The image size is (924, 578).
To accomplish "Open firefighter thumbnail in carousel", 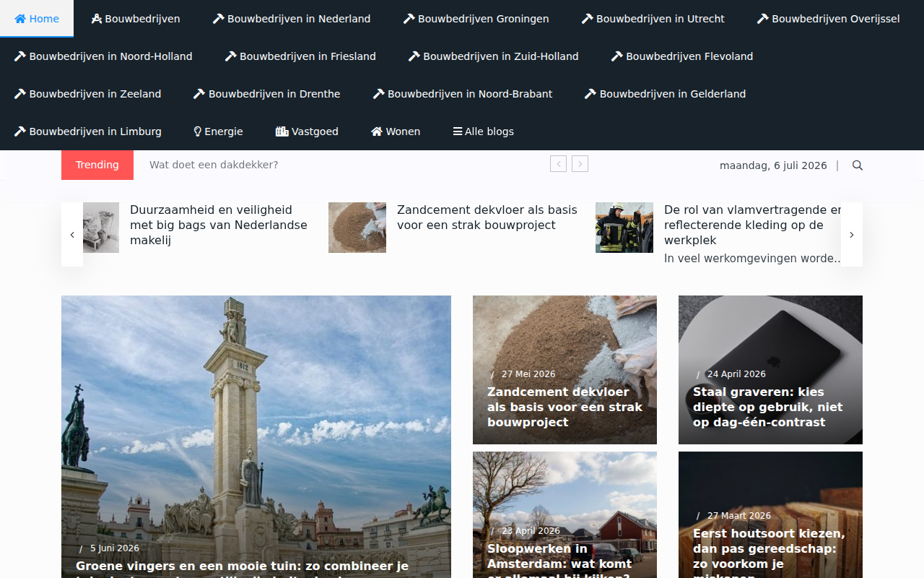I will (624, 228).
